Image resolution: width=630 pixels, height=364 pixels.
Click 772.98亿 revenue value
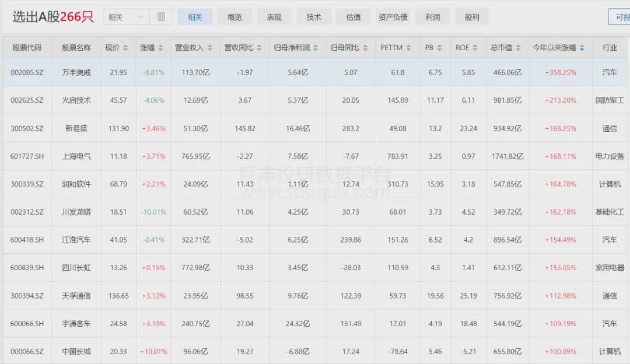(x=195, y=268)
